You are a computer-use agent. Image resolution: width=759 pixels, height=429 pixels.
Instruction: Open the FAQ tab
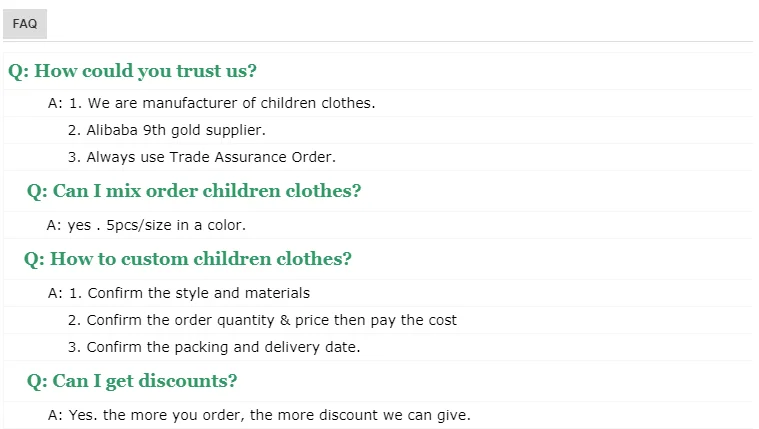(x=25, y=23)
